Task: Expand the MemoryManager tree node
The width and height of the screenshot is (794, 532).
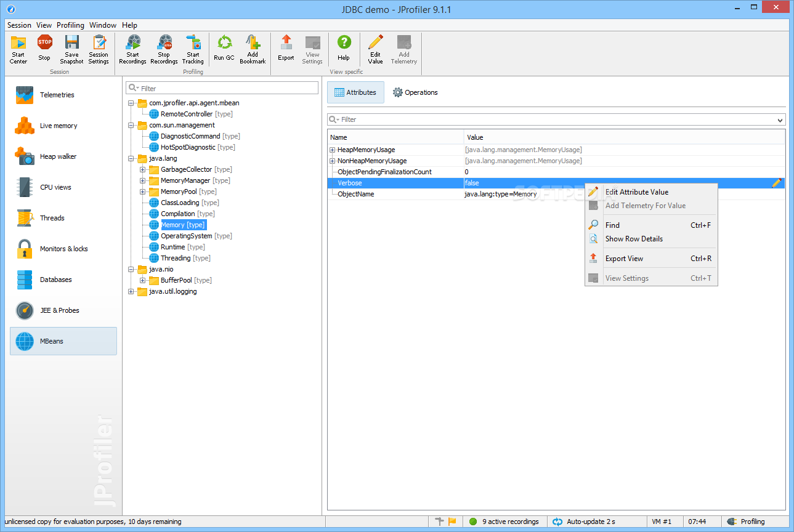Action: [x=143, y=180]
